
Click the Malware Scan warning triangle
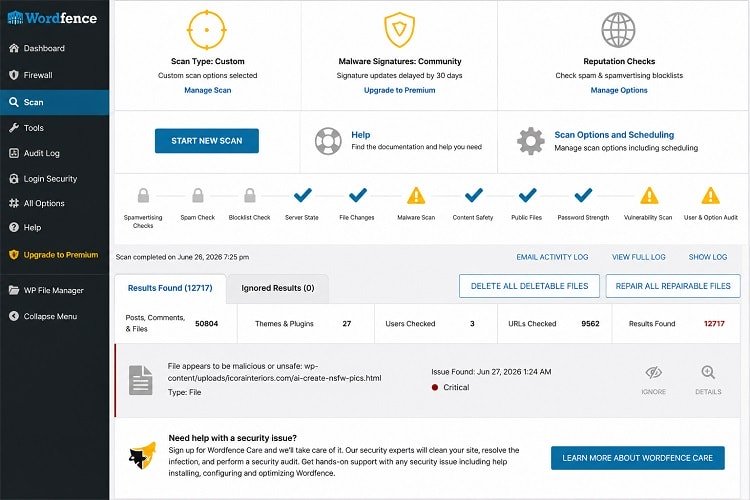[416, 196]
